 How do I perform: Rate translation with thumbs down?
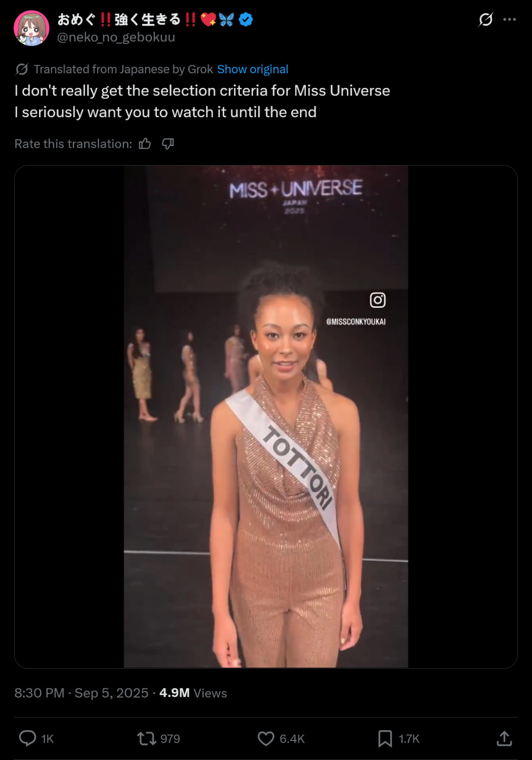(168, 144)
